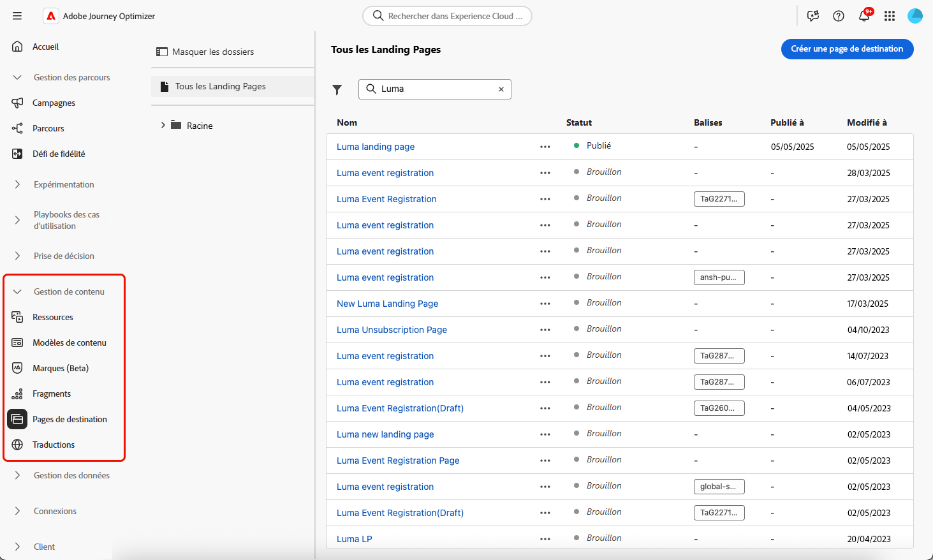
Task: Expand Gestion des données section
Action: click(17, 475)
